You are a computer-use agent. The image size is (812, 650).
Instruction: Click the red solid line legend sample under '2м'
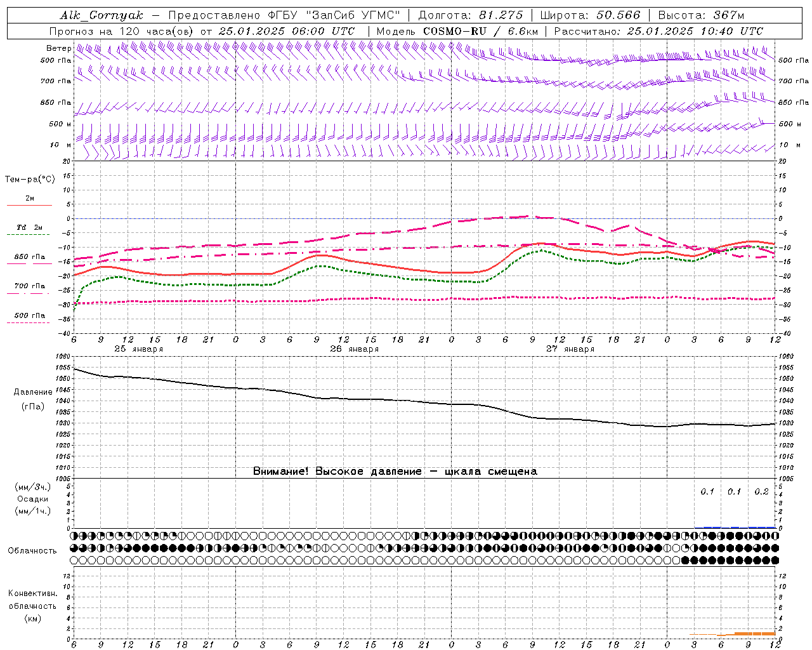click(x=29, y=206)
